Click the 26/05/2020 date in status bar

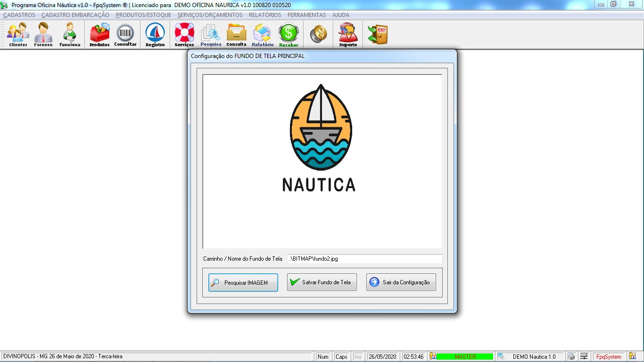[383, 357]
